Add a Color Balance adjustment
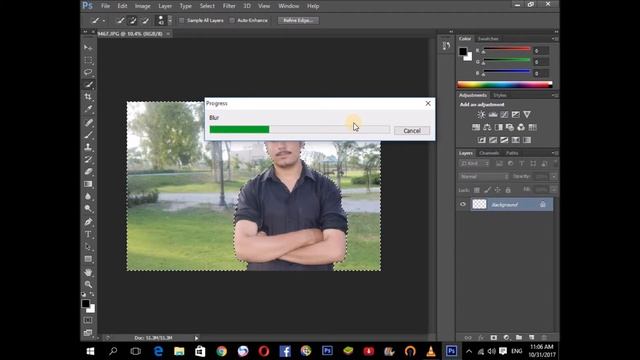This screenshot has width=640, height=360. pos(487,127)
